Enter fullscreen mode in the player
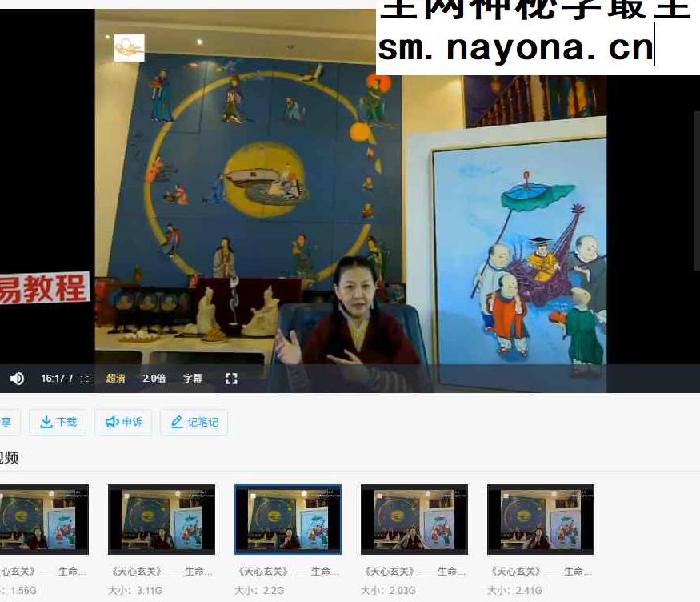The height and width of the screenshot is (602, 700). point(231,379)
